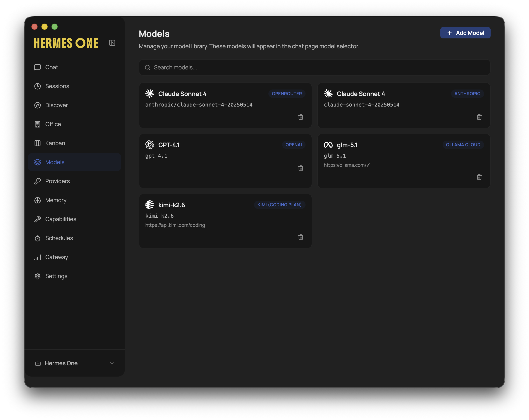Viewport: 529px width, 420px height.
Task: Click the HERMES ONE logo
Action: [x=66, y=43]
